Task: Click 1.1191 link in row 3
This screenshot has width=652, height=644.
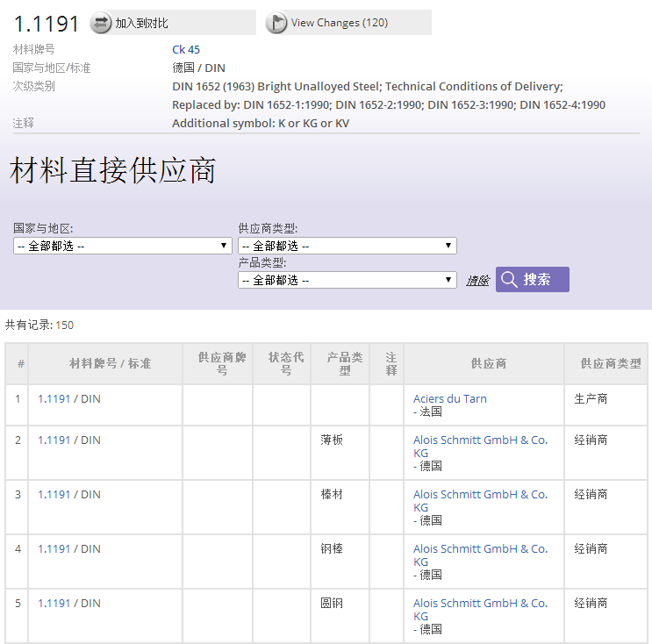Action: (54, 495)
